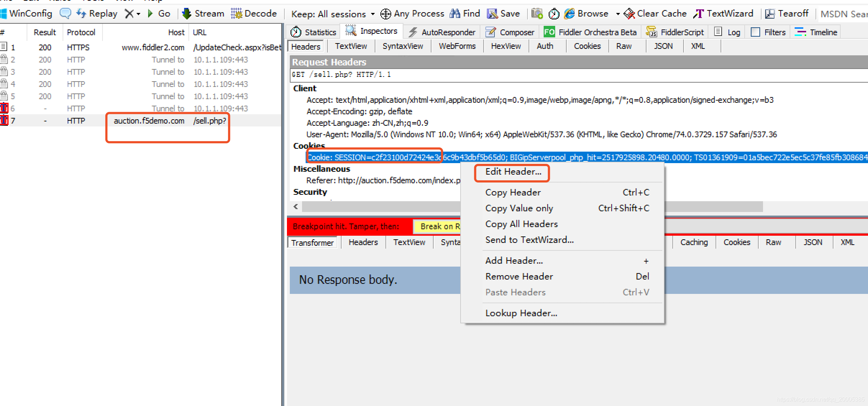868x406 pixels.
Task: Click the Save toolbar icon
Action: click(492, 14)
